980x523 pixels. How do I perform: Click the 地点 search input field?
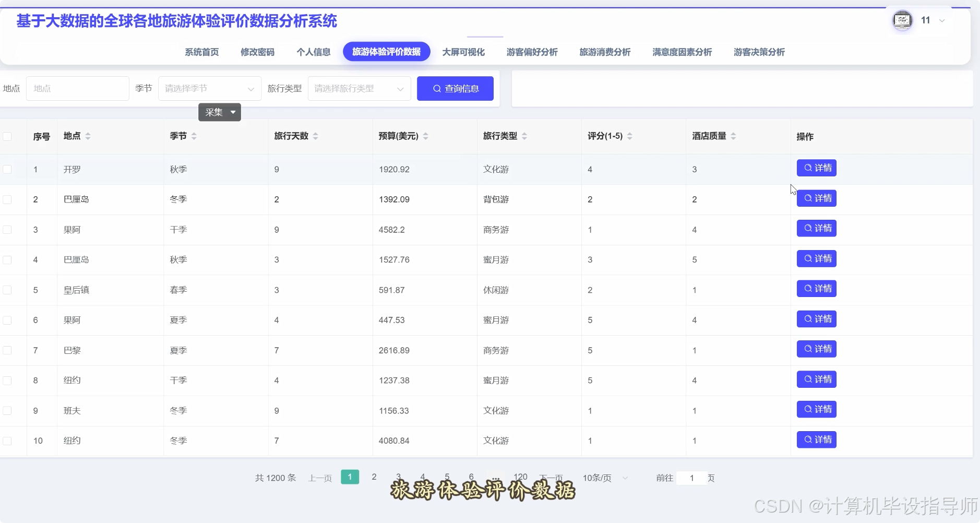point(78,89)
